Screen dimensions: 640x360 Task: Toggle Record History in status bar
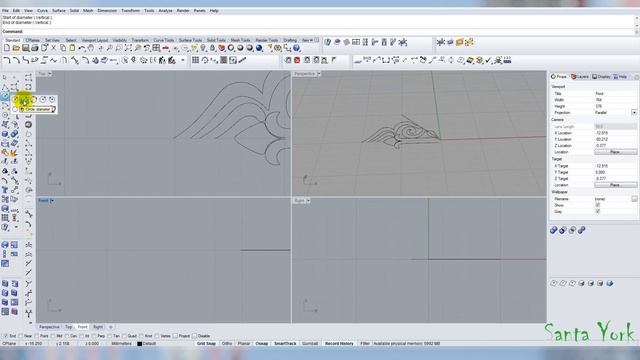339,344
